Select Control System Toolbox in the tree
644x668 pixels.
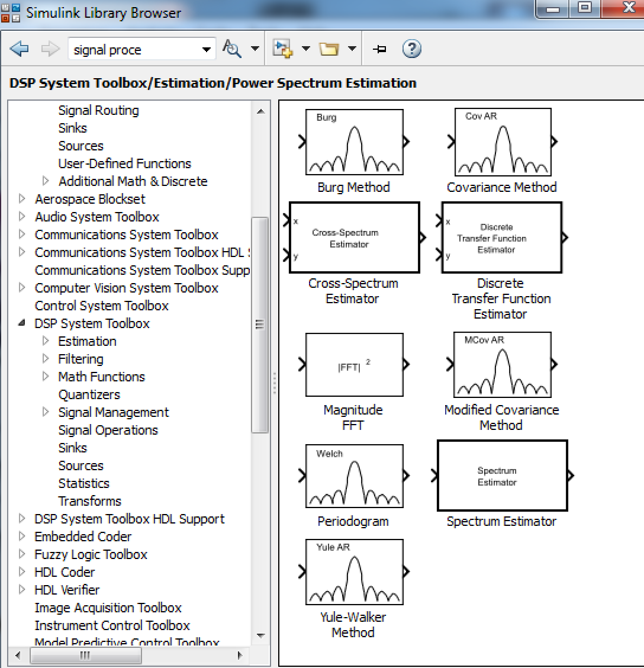click(x=102, y=306)
